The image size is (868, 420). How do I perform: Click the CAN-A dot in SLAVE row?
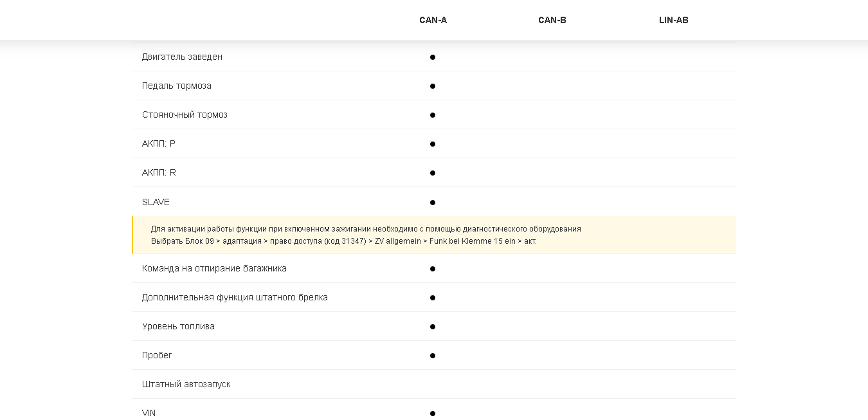coord(433,203)
